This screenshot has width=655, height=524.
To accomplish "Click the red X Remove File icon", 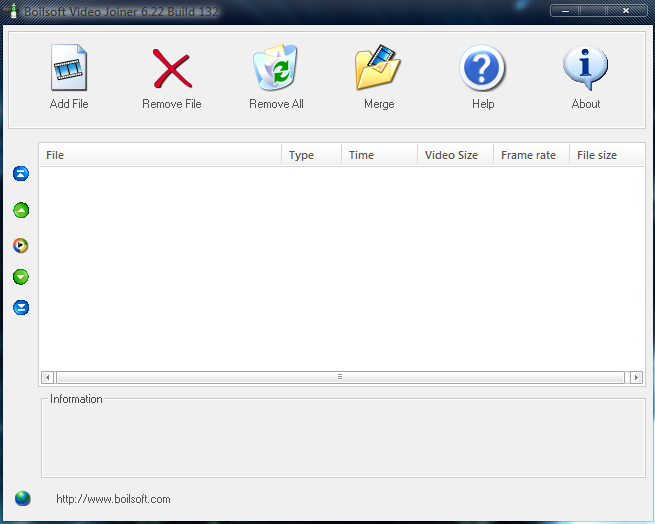I will point(172,68).
